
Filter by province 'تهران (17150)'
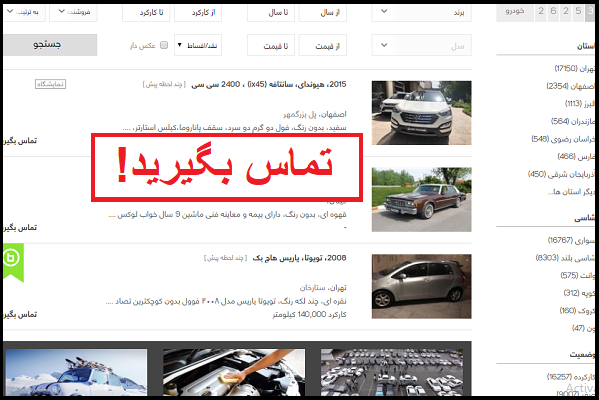[x=574, y=69]
